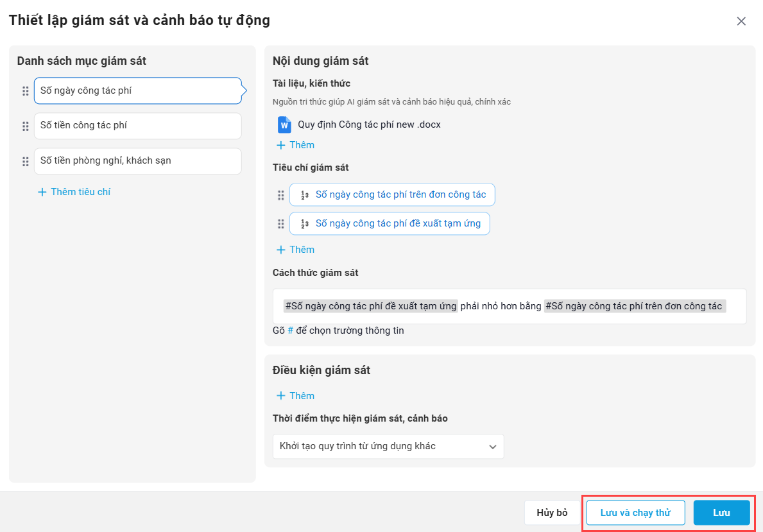Viewport: 763px width, 532px height.
Task: Click number-type icon in đề xuất tạm ứng chip
Action: tap(305, 224)
